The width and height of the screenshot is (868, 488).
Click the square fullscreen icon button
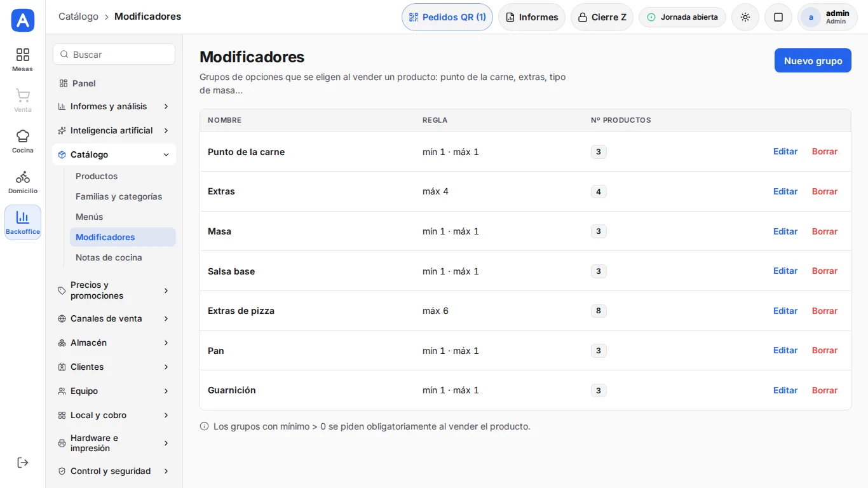778,17
